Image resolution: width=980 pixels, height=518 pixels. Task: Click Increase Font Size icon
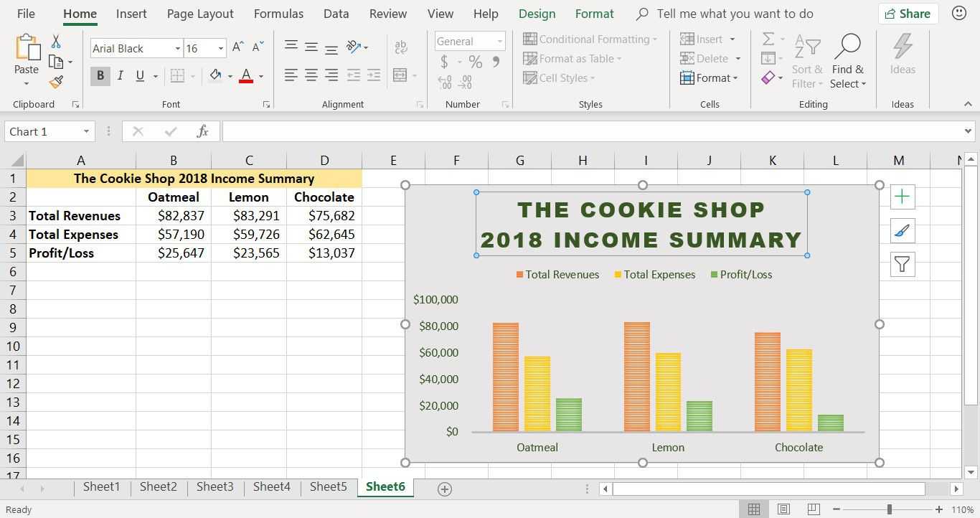(238, 47)
